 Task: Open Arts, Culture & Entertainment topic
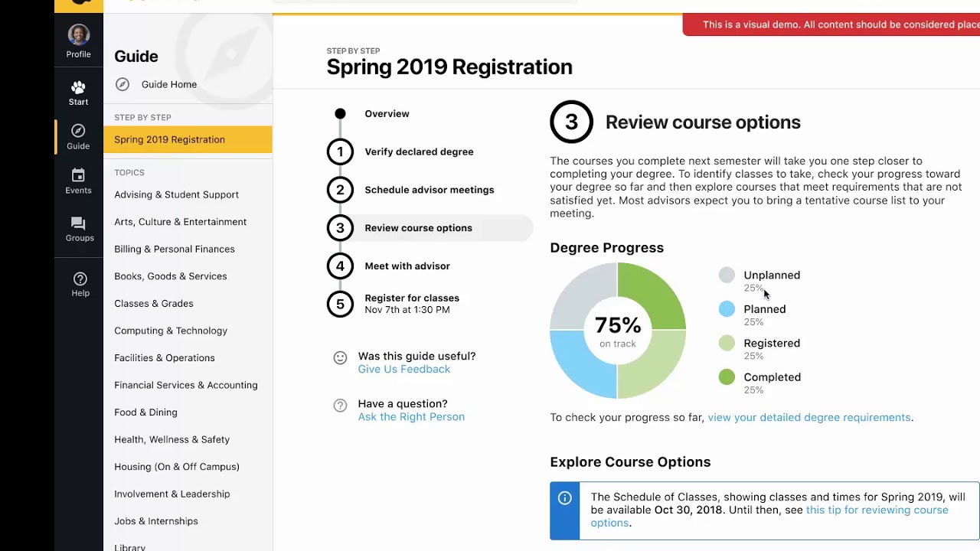tap(180, 222)
